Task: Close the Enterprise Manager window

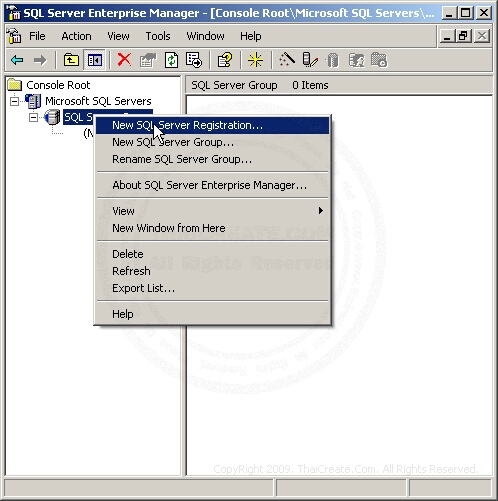Action: 484,13
